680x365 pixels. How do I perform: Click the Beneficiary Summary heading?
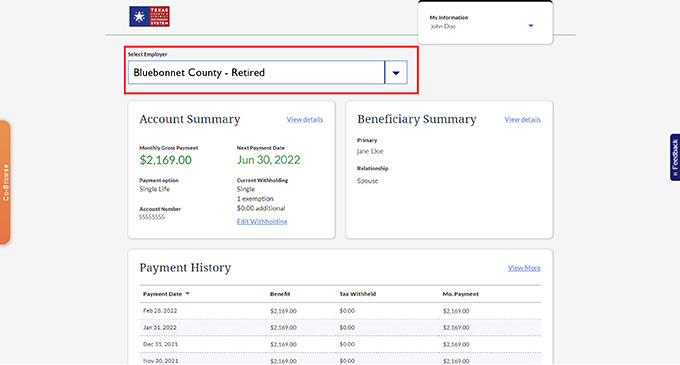[x=417, y=119]
